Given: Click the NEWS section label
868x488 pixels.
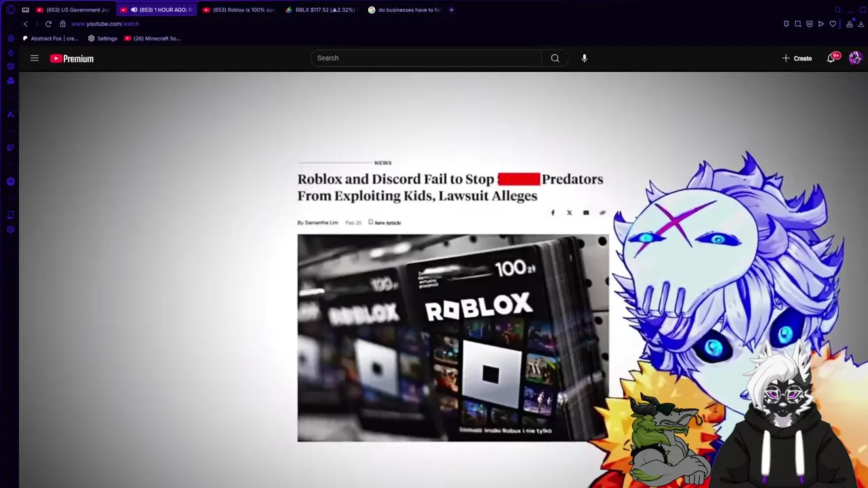Looking at the screenshot, I should click(x=382, y=163).
